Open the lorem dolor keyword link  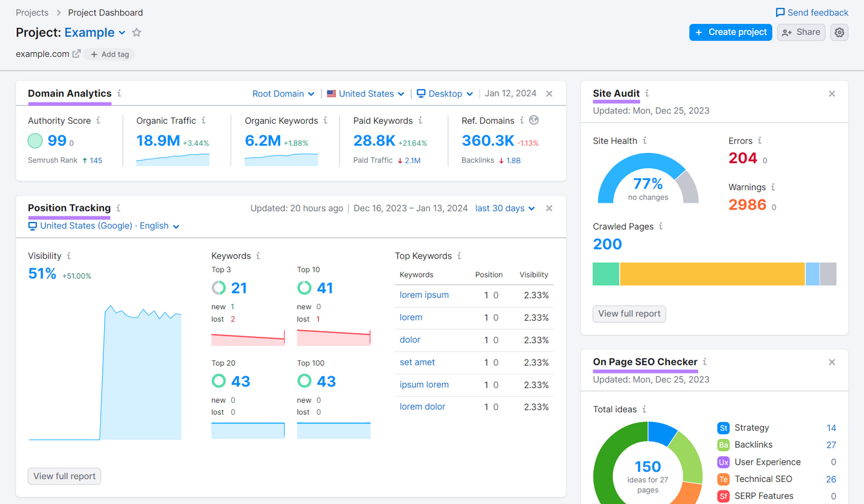click(x=422, y=407)
